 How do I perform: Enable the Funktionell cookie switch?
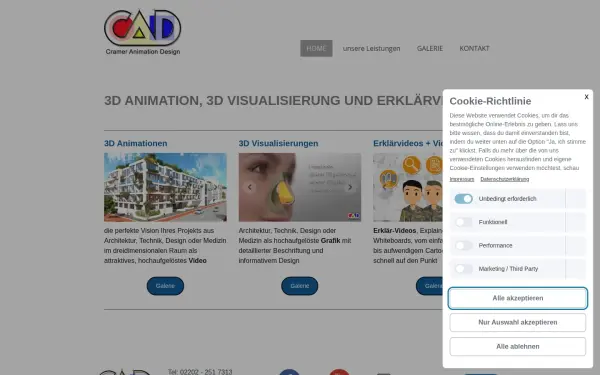(x=463, y=222)
